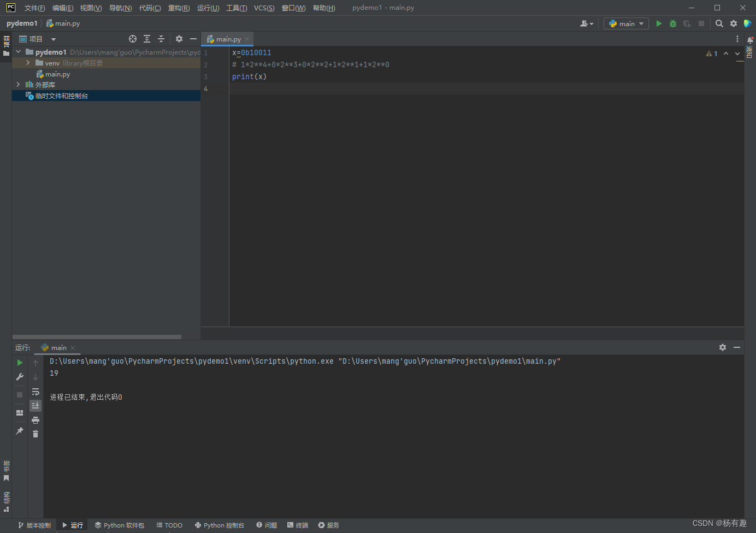Open notifications bell on right strip
This screenshot has width=756, height=533.
pos(750,40)
